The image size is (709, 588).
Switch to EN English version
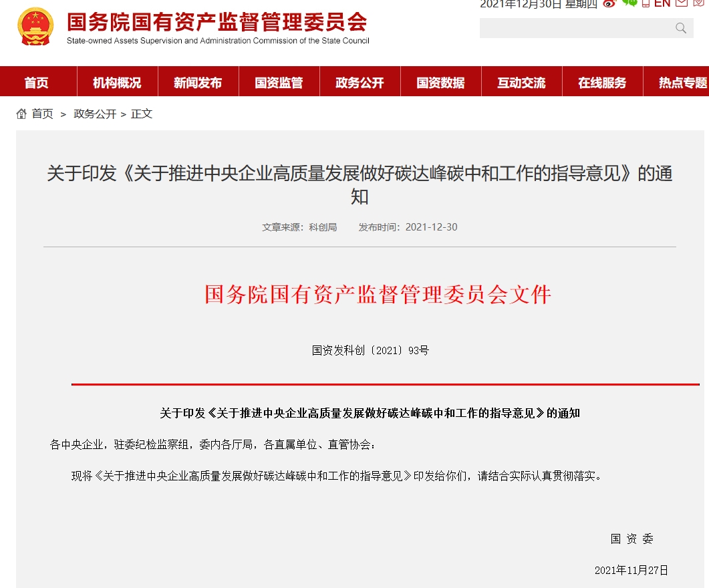click(x=662, y=3)
